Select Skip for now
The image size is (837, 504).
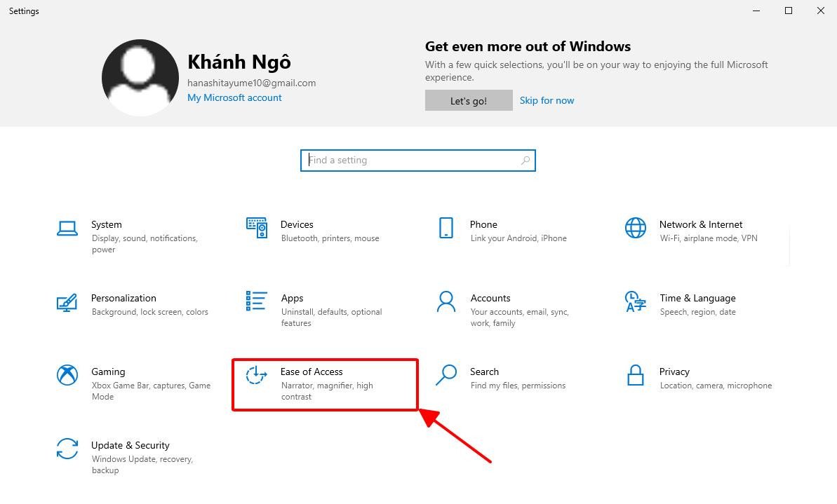pos(547,100)
